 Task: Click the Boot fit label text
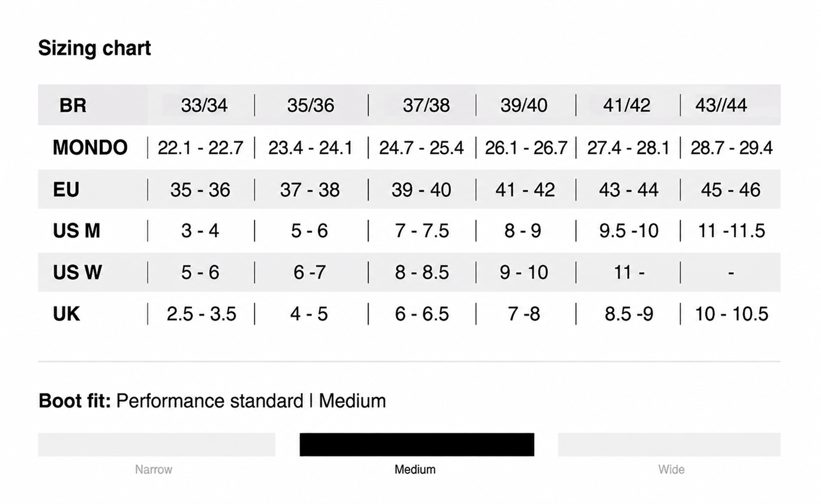(x=74, y=401)
